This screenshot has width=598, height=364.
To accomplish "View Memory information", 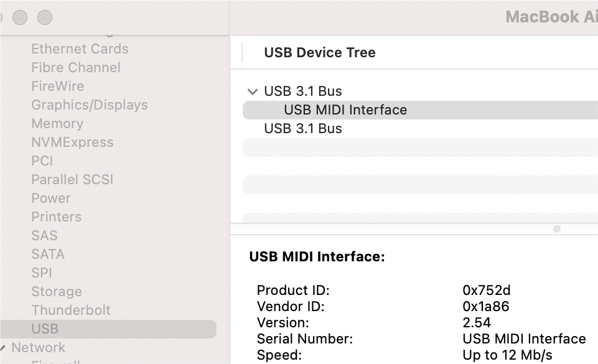I will [x=57, y=123].
